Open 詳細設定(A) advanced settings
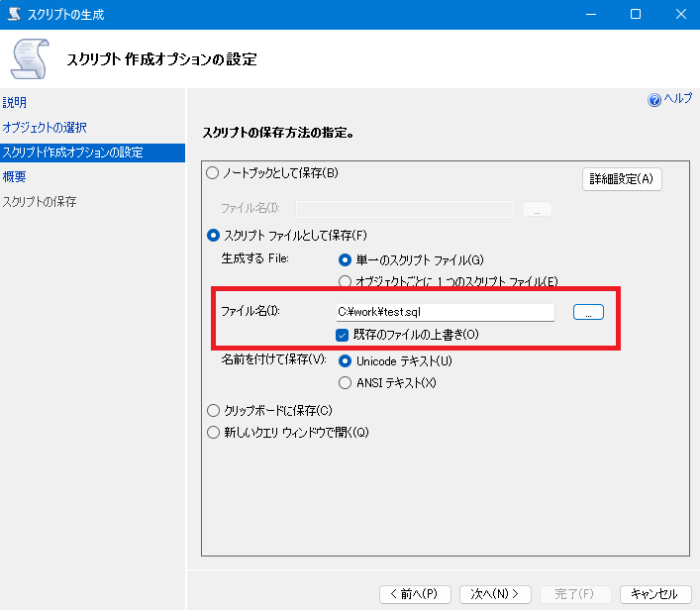 [622, 179]
